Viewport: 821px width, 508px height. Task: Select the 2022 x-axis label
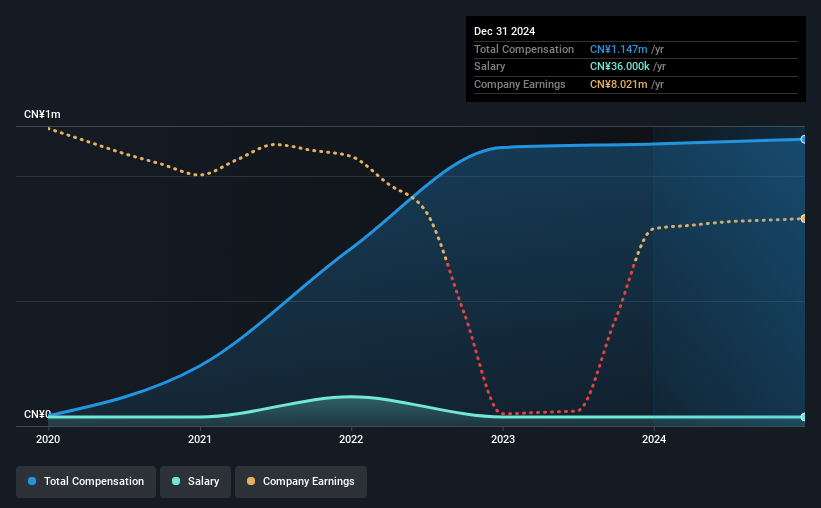[x=351, y=439]
